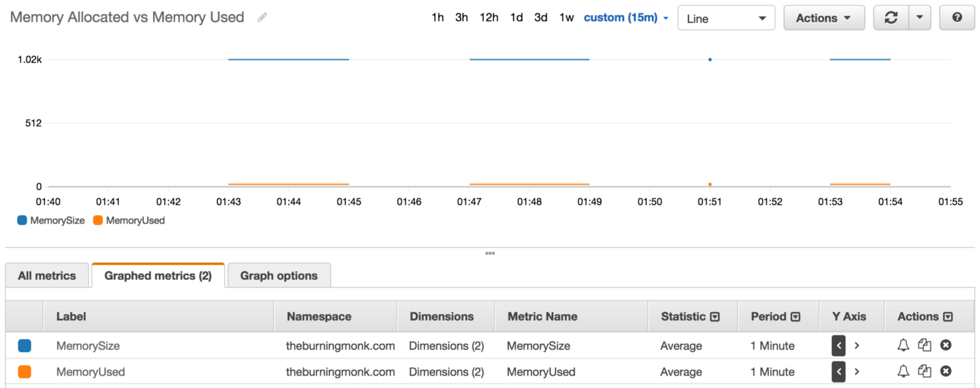Move MemoryUsed to the right Y axis
The width and height of the screenshot is (980, 388).
tap(857, 371)
